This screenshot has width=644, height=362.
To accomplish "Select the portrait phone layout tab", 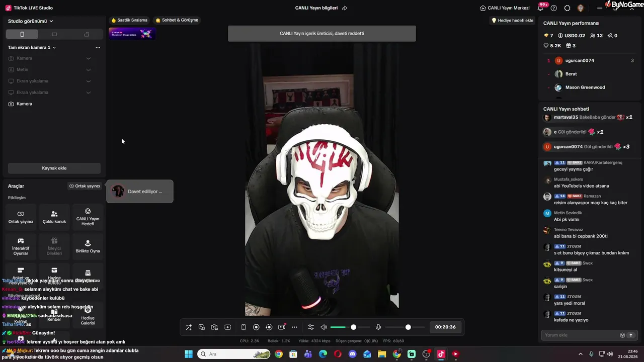I will [x=22, y=34].
